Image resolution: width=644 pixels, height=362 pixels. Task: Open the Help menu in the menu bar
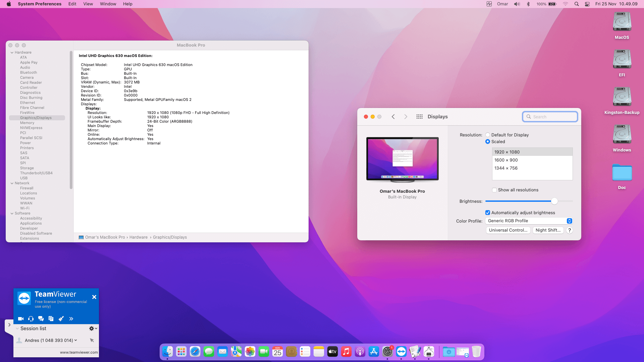127,4
